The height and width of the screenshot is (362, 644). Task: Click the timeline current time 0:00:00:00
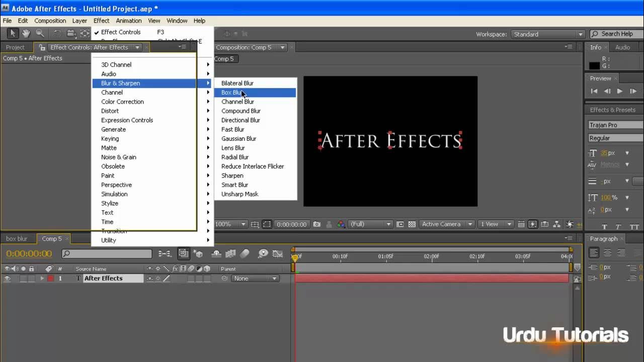29,254
